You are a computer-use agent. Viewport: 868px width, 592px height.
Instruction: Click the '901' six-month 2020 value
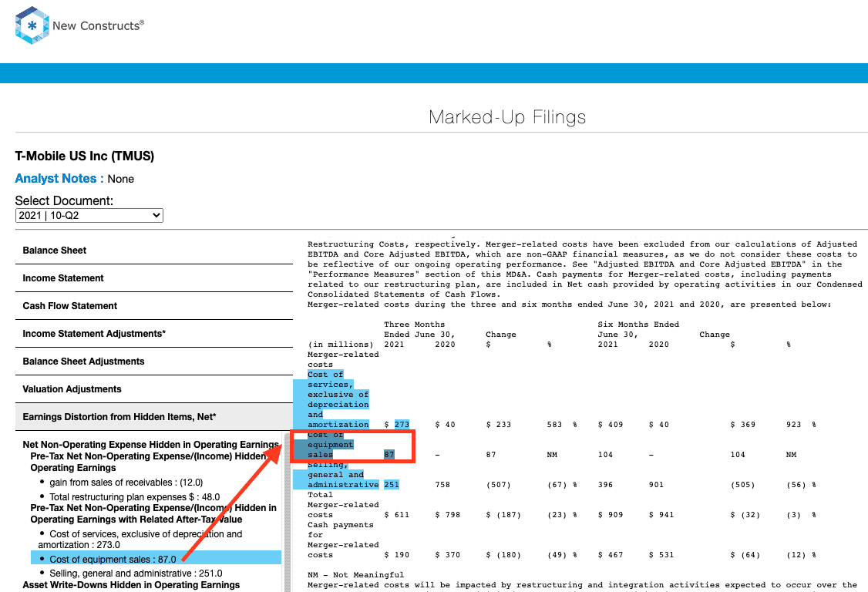(x=657, y=485)
